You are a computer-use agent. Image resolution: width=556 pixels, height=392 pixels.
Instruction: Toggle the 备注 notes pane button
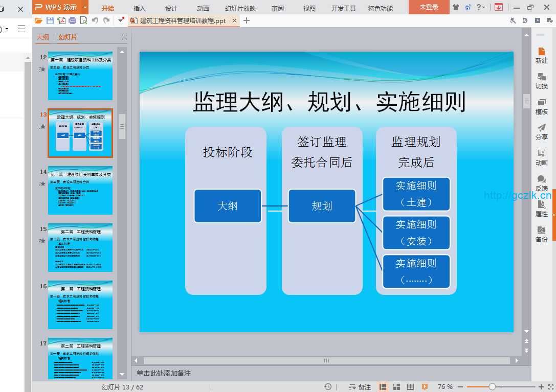coord(360,387)
